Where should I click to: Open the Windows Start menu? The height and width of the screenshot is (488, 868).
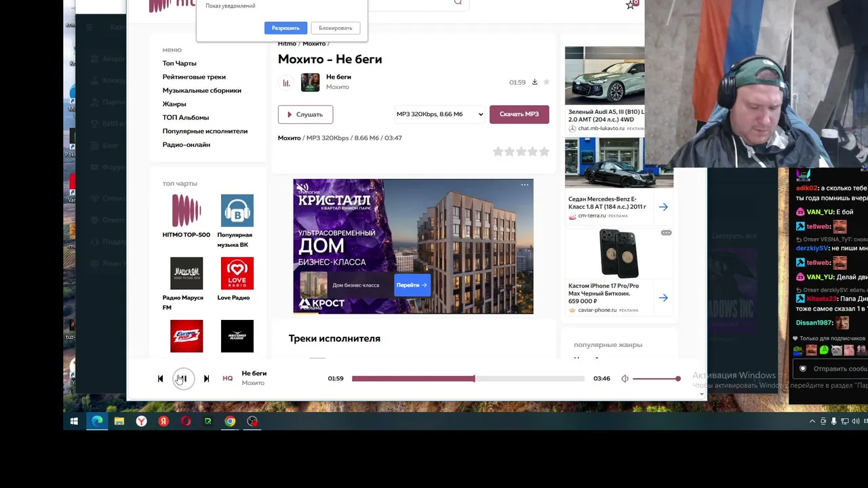[x=74, y=422]
